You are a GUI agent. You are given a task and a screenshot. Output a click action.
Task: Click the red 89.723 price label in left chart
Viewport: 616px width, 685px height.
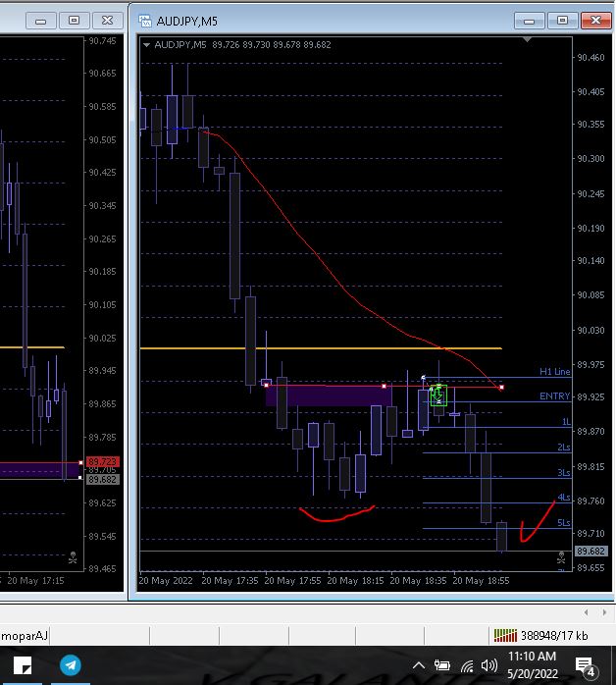(103, 461)
